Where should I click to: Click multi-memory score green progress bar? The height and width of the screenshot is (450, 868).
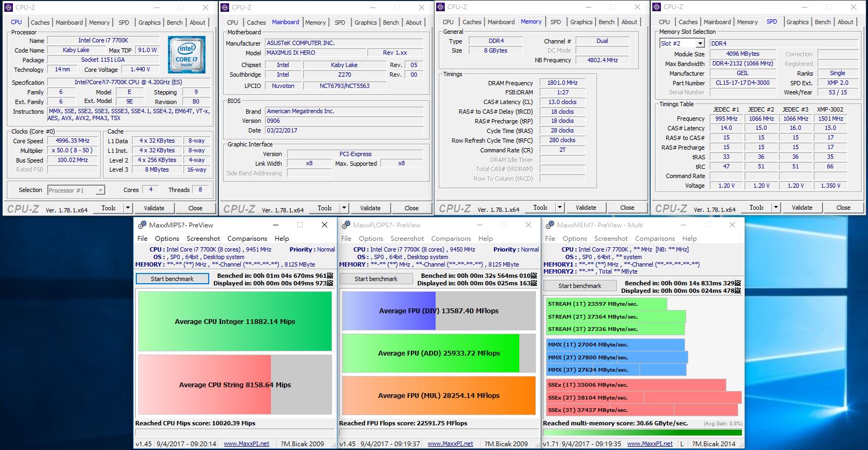643,432
